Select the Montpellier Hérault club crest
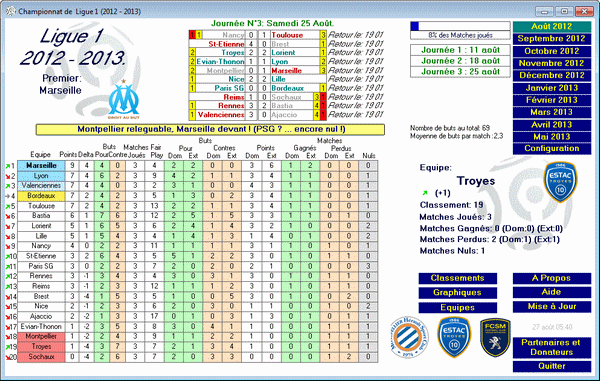Image resolution: width=600 pixels, height=381 pixels. (409, 337)
